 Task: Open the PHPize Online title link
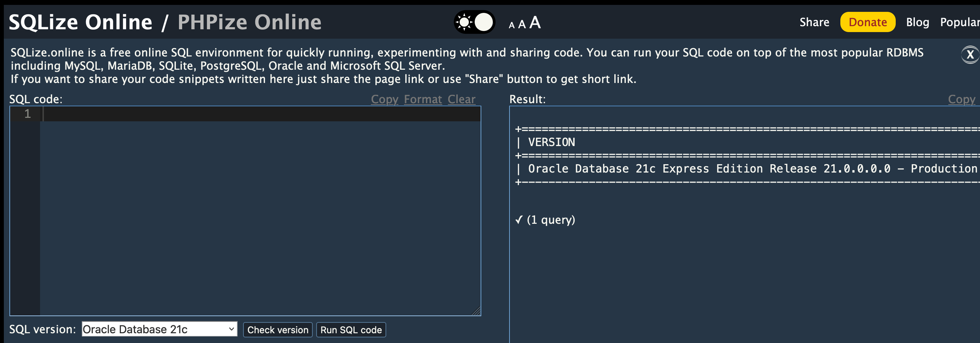(x=249, y=22)
